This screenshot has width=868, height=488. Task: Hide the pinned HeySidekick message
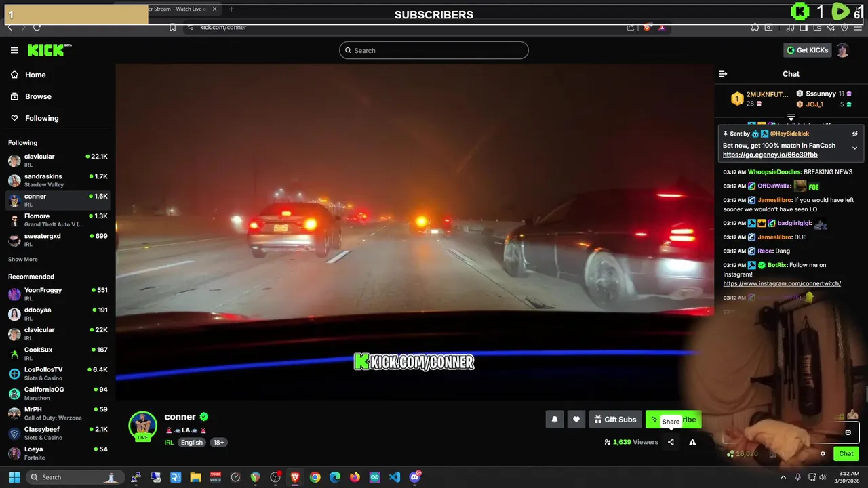click(x=854, y=134)
